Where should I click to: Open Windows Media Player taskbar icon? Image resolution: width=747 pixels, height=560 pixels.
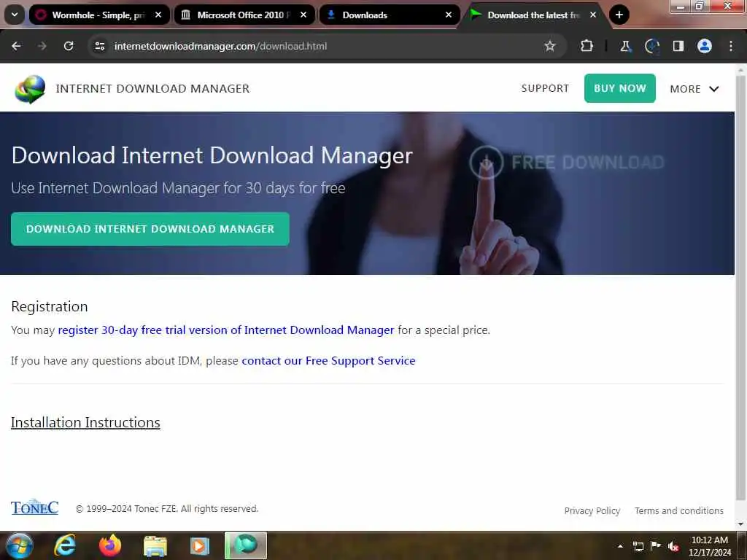[x=200, y=545]
